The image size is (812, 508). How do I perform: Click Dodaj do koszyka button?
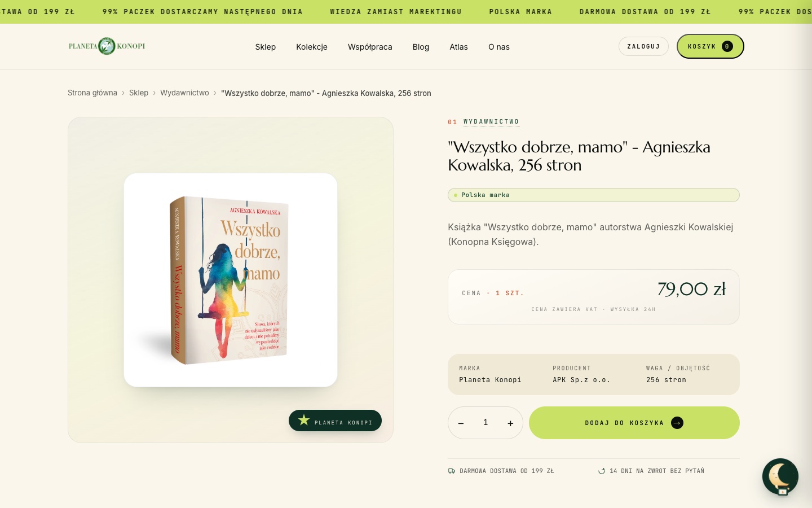634,423
